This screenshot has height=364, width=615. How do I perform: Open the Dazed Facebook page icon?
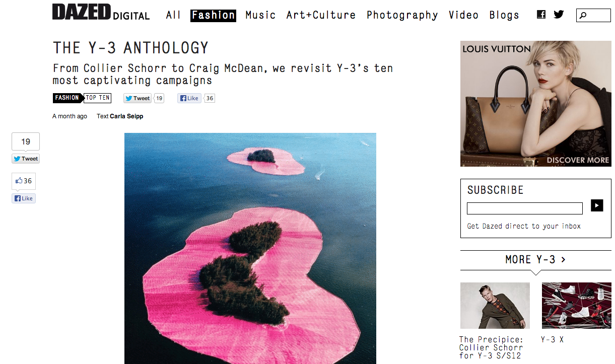point(541,15)
